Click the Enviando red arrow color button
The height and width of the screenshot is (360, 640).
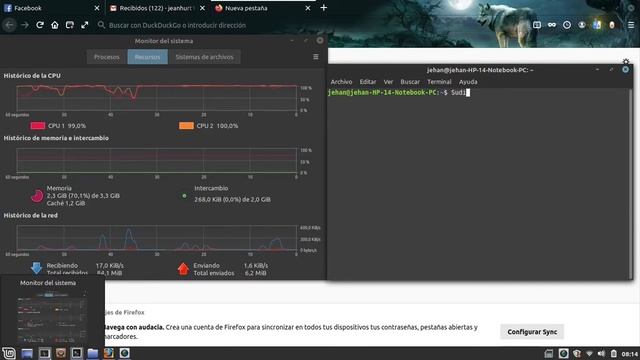point(183,268)
